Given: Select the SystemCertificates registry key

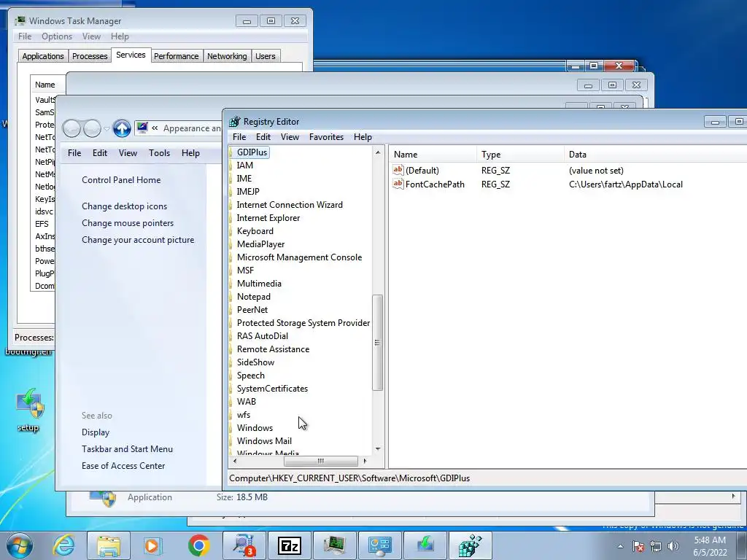Looking at the screenshot, I should pos(272,388).
